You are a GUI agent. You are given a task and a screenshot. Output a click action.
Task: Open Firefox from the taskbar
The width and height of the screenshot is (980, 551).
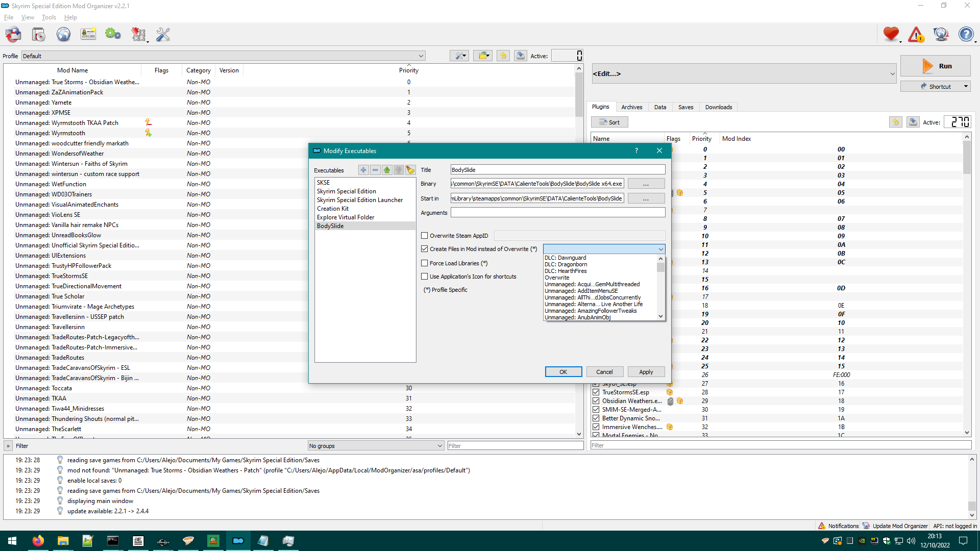pos(38,541)
